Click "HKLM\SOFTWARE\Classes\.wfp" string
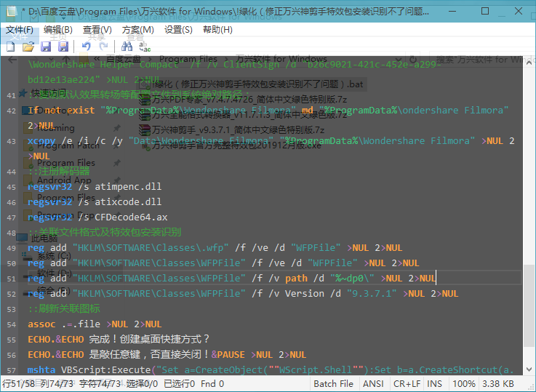Image resolution: width=536 pixels, height=392 pixels. coord(151,248)
